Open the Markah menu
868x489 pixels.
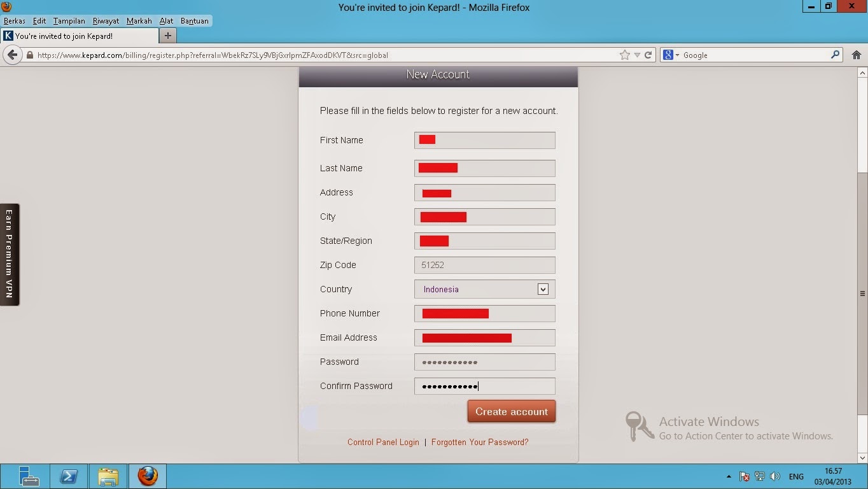click(139, 21)
